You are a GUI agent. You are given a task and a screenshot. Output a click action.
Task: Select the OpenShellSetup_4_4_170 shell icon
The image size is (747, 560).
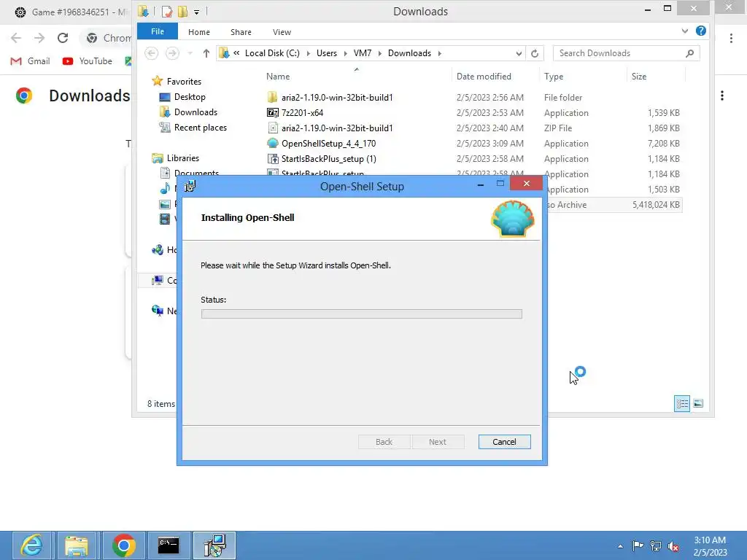coord(273,143)
